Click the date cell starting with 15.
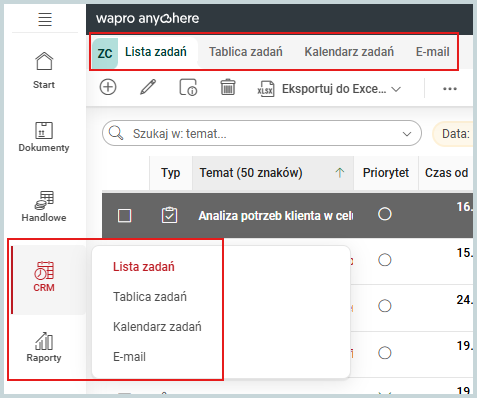The width and height of the screenshot is (477, 398). (465, 253)
